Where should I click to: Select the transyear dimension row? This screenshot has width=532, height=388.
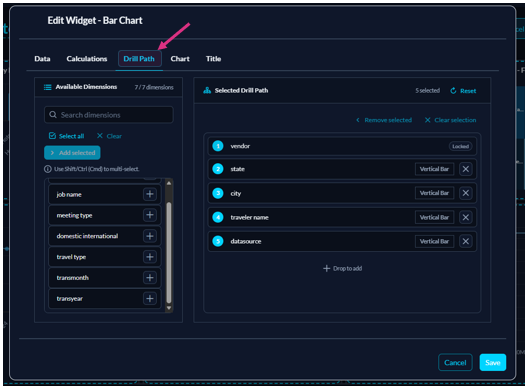(x=104, y=298)
